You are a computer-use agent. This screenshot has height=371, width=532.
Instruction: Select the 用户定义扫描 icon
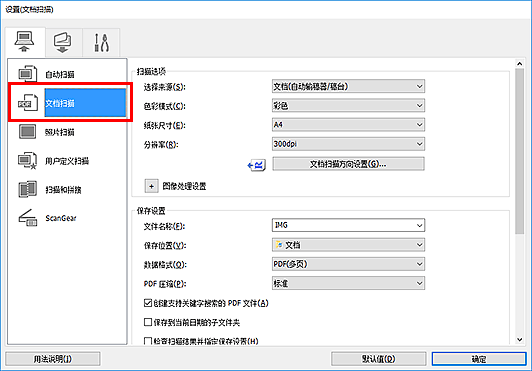(27, 161)
